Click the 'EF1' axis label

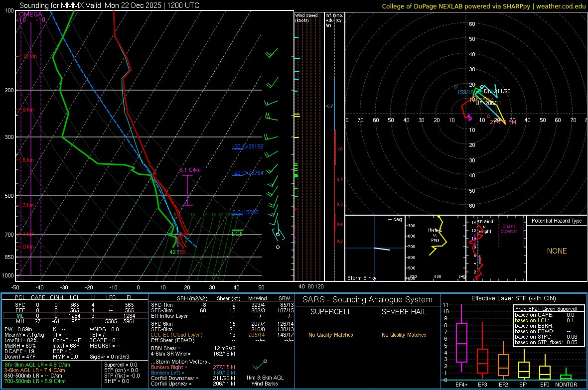tap(524, 385)
